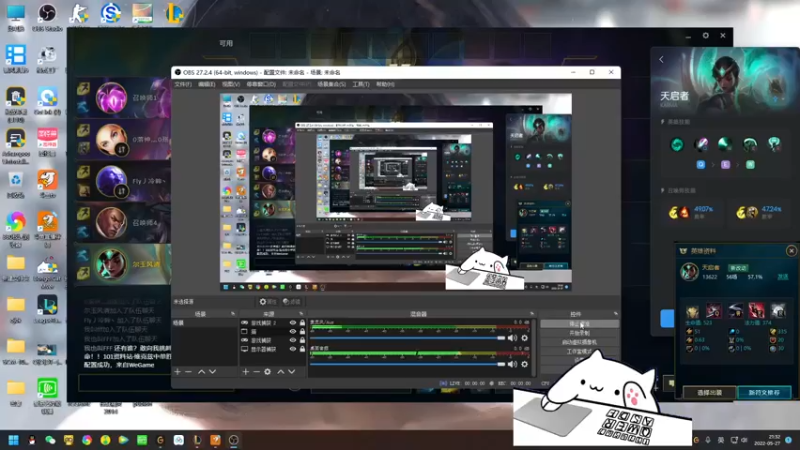
Task: Toggle visibility of 显示器捕获 source
Action: click(x=293, y=349)
